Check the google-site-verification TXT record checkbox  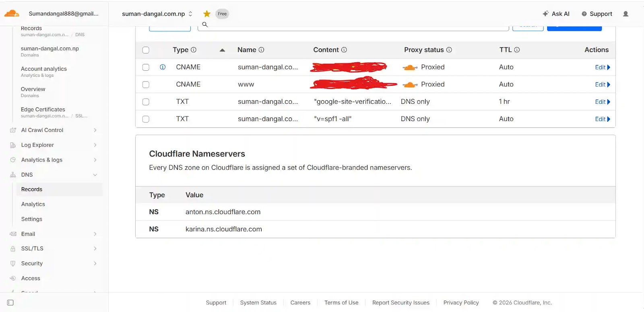(x=146, y=102)
